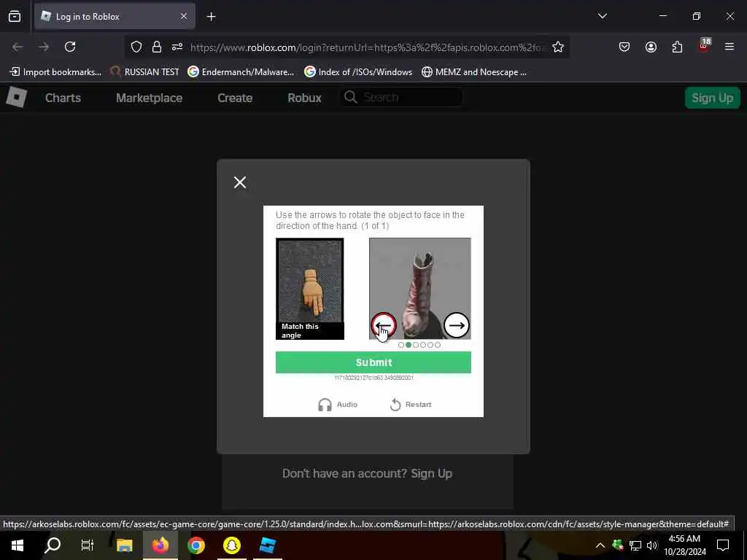Close the verification dialog with the X

pos(240,182)
